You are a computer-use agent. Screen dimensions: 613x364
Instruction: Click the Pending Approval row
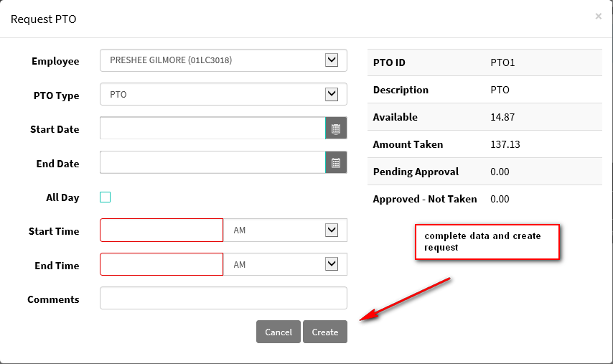485,172
